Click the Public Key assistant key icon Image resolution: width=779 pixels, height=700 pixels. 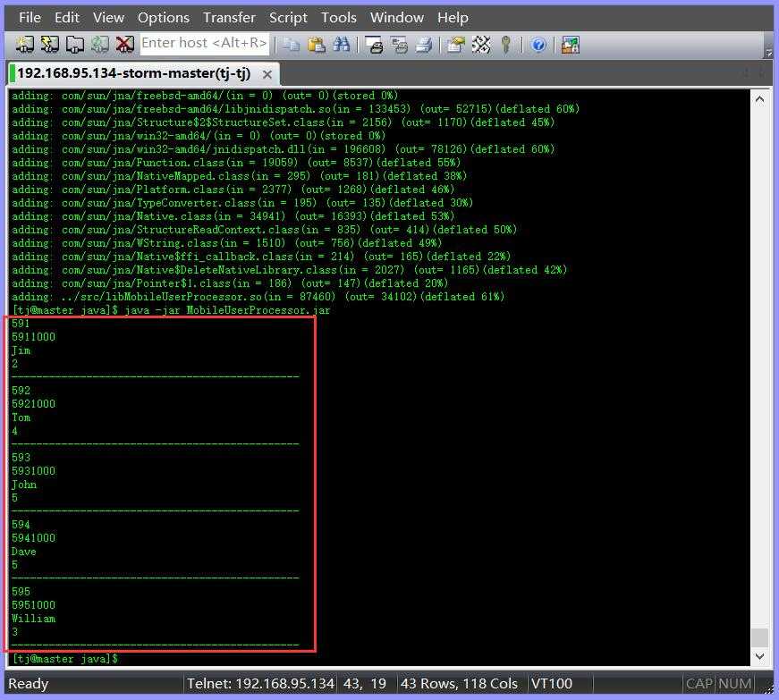click(x=505, y=45)
